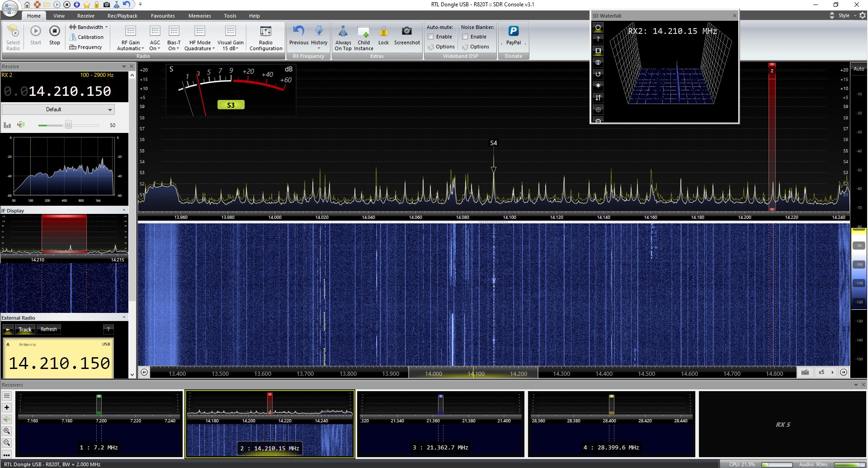
Task: Take a Screenshot with camera icon
Action: pos(406,31)
